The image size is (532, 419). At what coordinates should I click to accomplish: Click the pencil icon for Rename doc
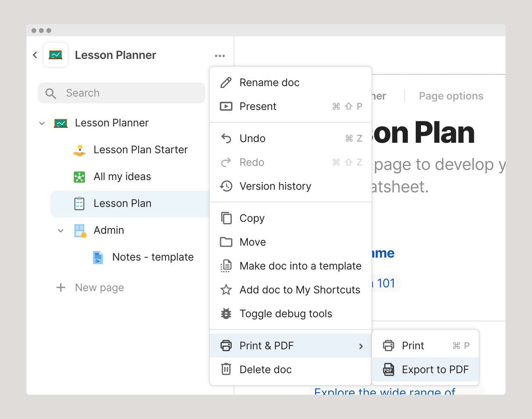(x=226, y=82)
